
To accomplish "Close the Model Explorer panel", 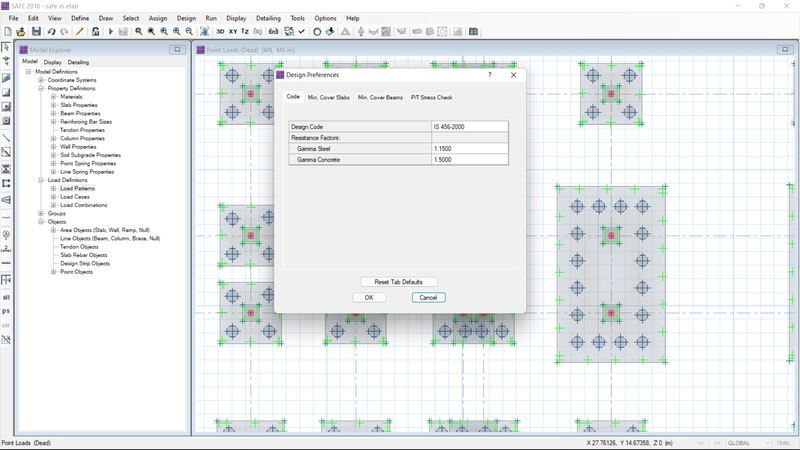I will 177,49.
